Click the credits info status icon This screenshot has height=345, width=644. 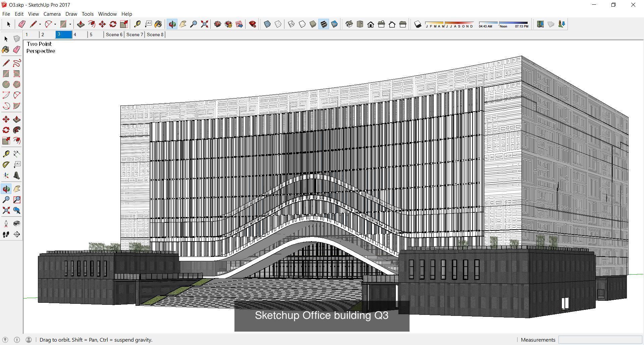(17, 340)
